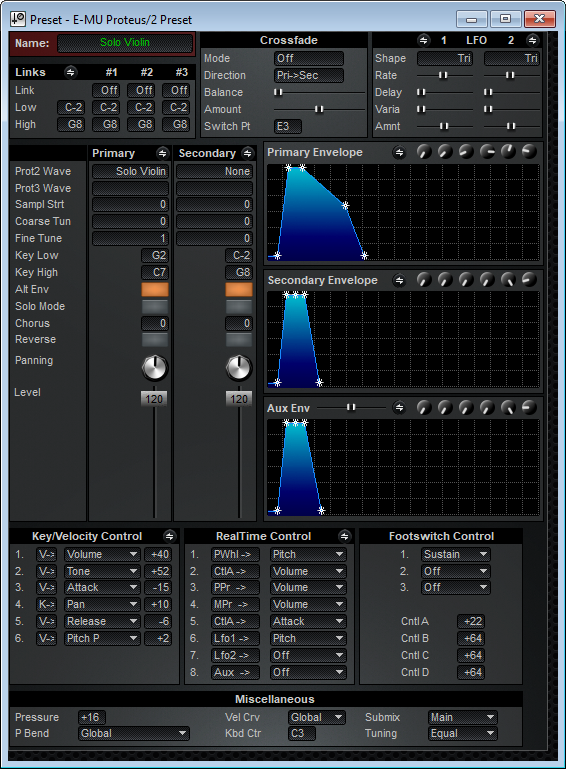This screenshot has height=769, width=566.
Task: Click the Primary Prot2 Wave Solo Violin field
Action: click(130, 171)
